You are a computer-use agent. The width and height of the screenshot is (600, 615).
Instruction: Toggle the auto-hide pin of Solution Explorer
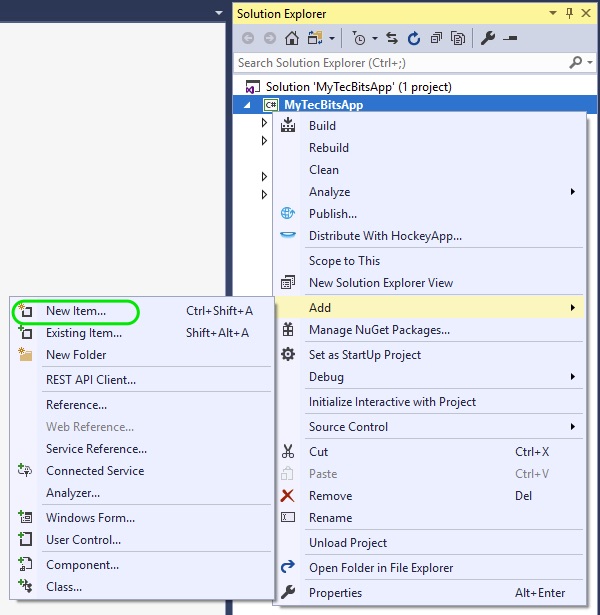coord(569,13)
